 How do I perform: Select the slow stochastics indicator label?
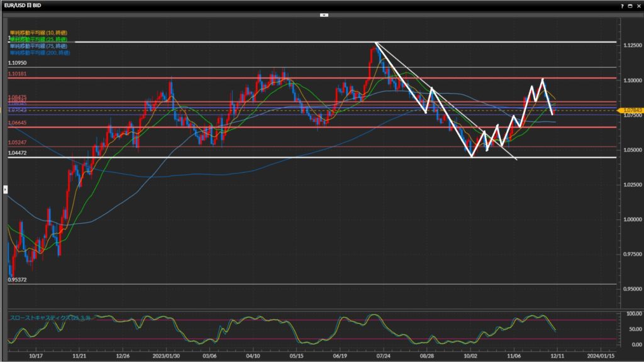point(50,318)
